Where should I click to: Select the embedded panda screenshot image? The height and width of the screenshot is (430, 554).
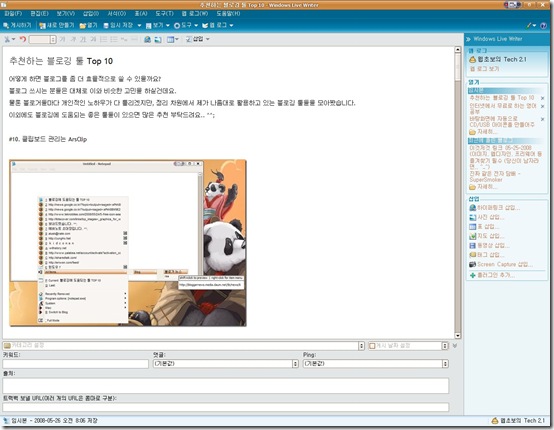coord(128,243)
